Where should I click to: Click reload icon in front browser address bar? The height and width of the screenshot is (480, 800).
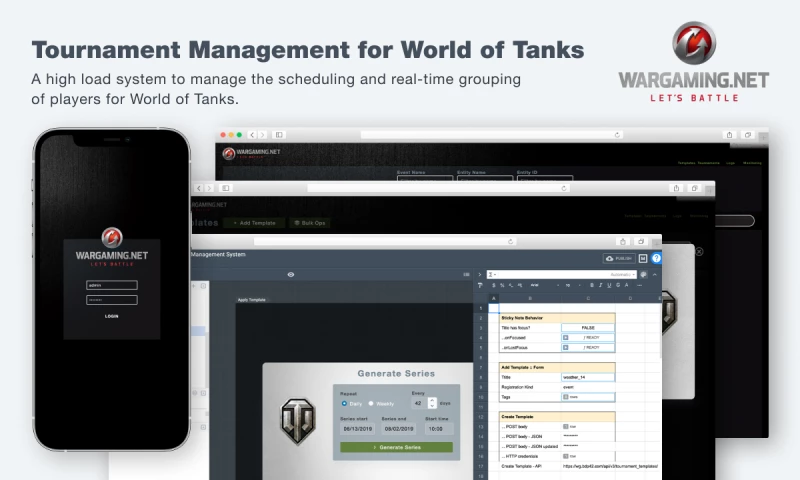(x=510, y=241)
